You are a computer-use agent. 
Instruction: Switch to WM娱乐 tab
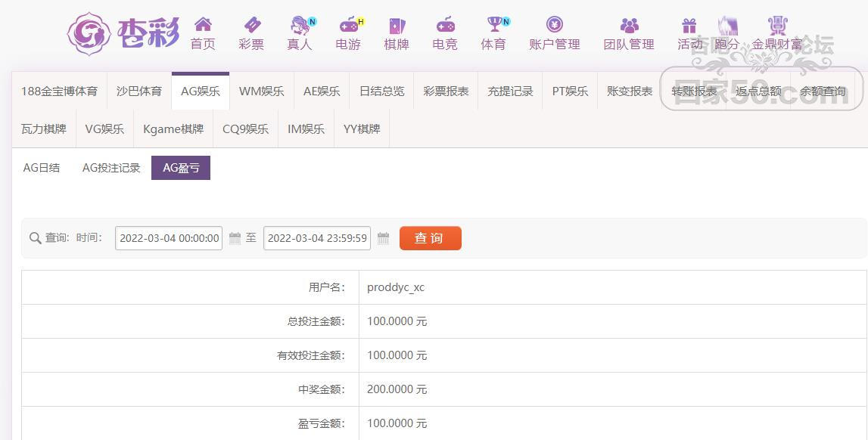[262, 91]
